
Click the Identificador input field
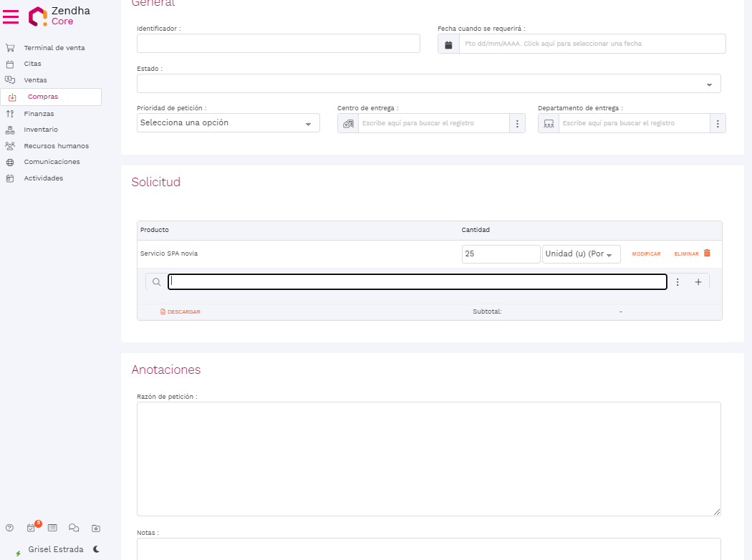click(x=278, y=44)
